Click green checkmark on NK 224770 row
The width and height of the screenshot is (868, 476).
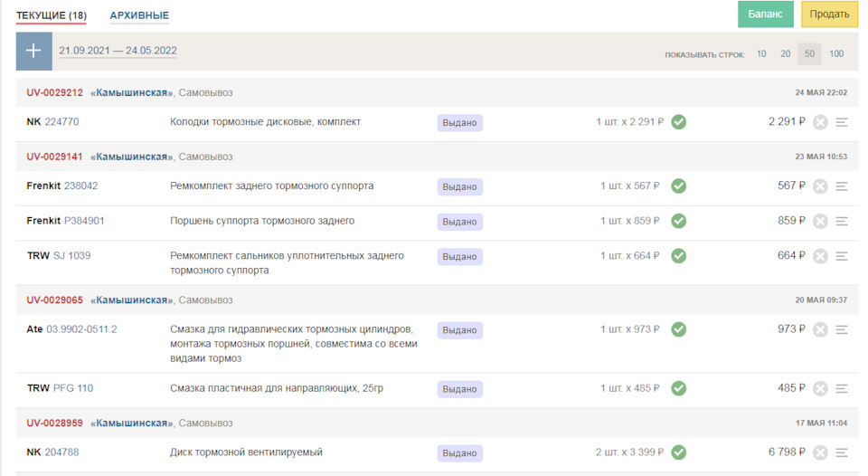click(679, 122)
